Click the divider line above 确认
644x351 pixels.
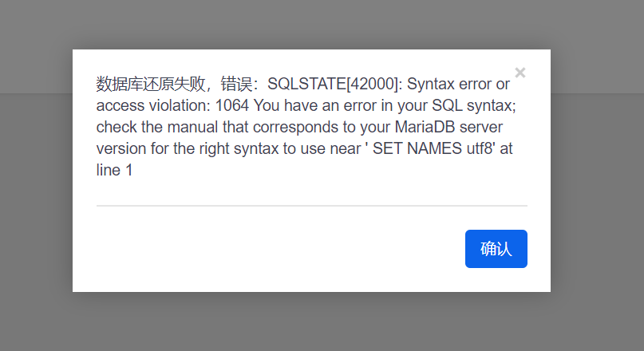point(311,206)
